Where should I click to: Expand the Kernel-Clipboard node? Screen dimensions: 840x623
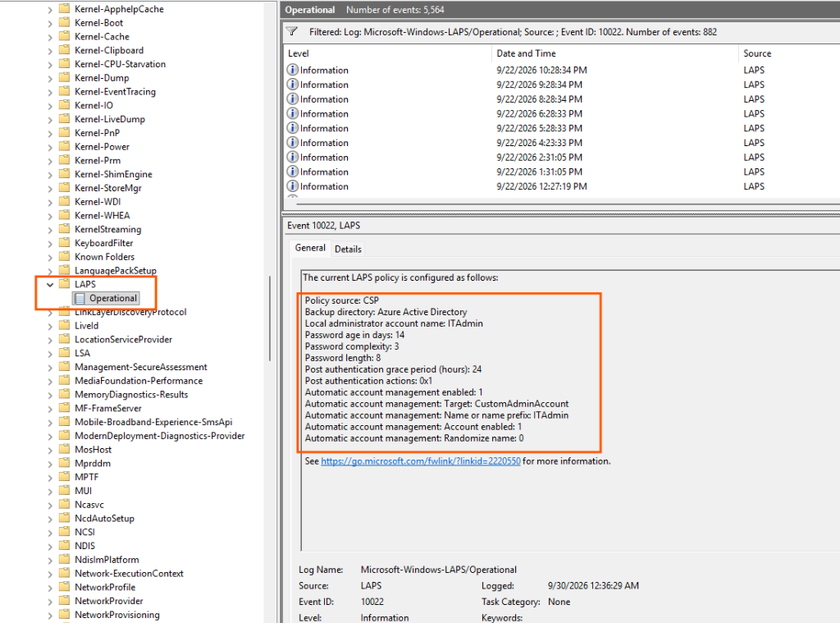click(x=50, y=51)
